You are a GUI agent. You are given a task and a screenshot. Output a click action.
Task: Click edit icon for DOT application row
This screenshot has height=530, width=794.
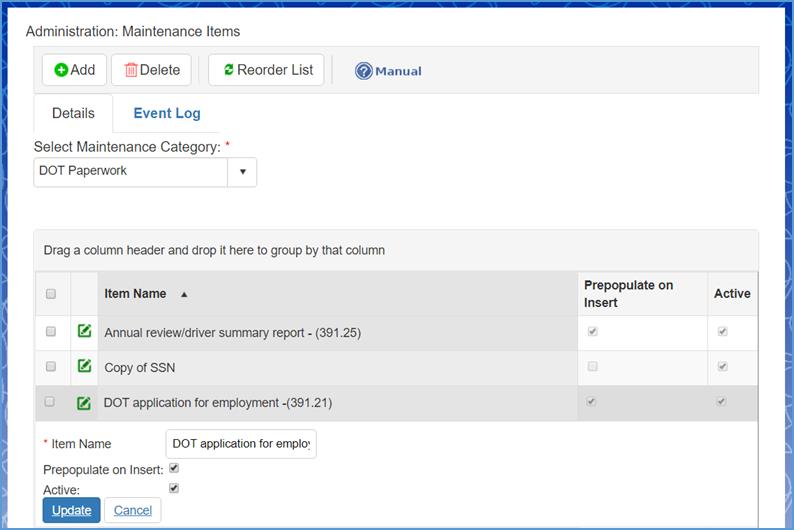[85, 403]
